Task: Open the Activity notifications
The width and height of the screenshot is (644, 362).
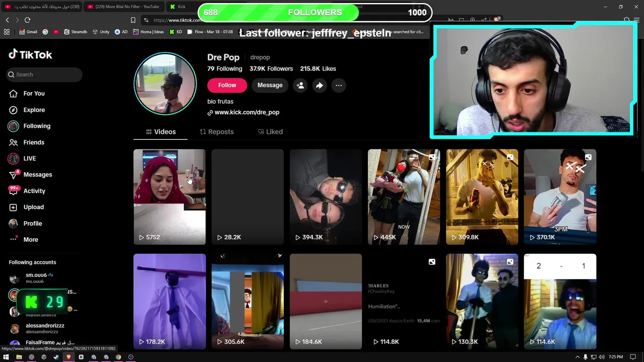Action: point(27,191)
